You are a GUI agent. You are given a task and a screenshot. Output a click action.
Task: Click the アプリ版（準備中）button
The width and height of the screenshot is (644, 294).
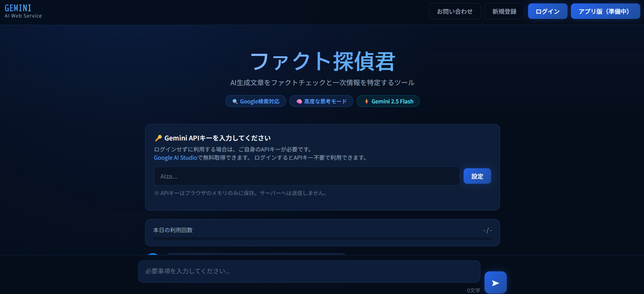[605, 11]
